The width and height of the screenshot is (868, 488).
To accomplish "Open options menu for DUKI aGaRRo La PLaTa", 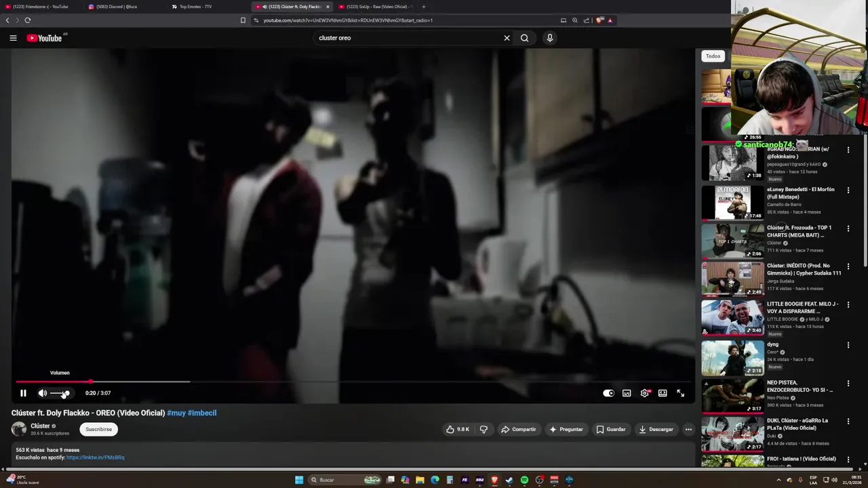I will click(848, 422).
